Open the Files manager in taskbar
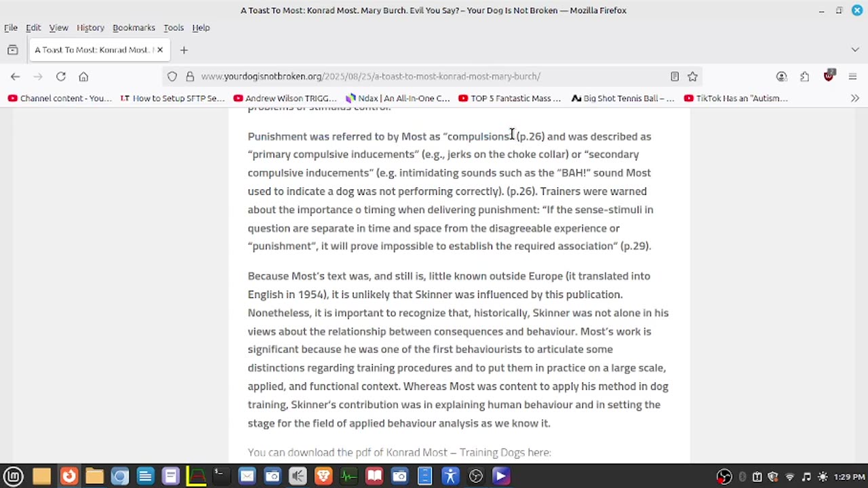 tap(94, 476)
